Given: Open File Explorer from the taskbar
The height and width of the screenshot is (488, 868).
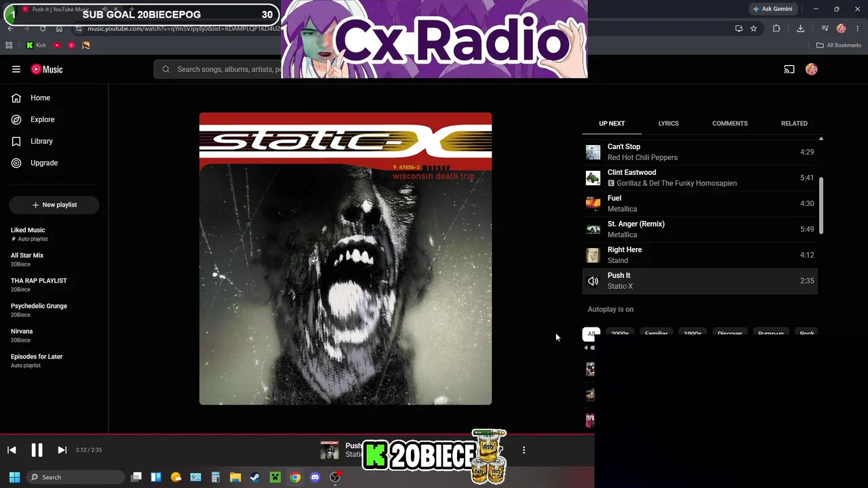Looking at the screenshot, I should click(x=235, y=477).
